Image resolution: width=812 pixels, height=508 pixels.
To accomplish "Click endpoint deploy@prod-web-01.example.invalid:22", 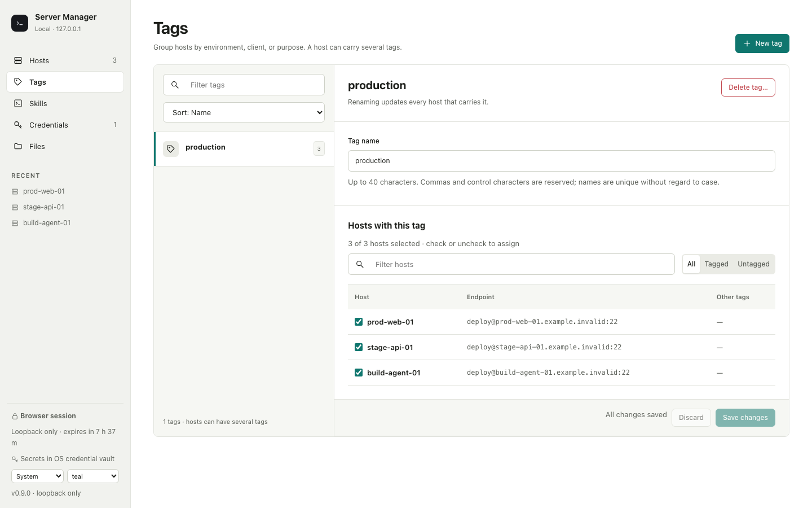I will (542, 322).
